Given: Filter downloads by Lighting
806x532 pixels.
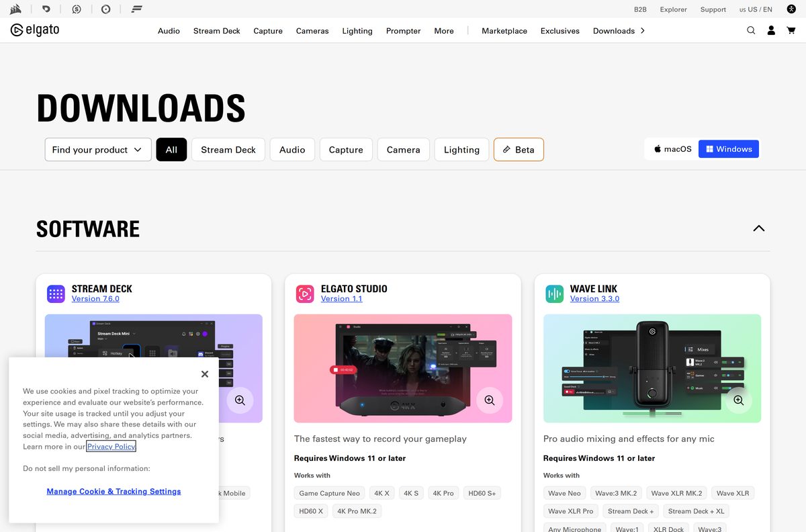Looking at the screenshot, I should click(461, 150).
